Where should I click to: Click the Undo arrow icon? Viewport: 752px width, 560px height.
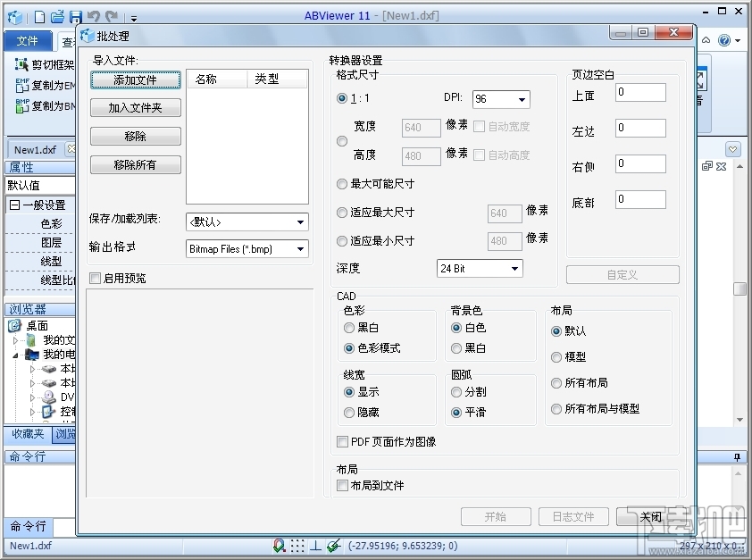tap(93, 15)
